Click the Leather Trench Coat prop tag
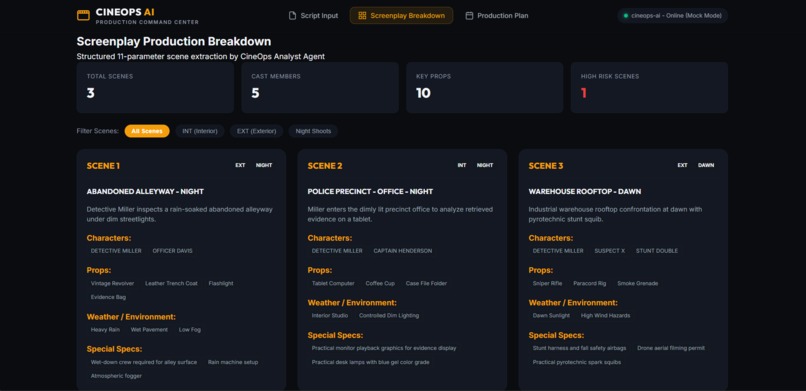This screenshot has height=391, width=806. coord(171,283)
